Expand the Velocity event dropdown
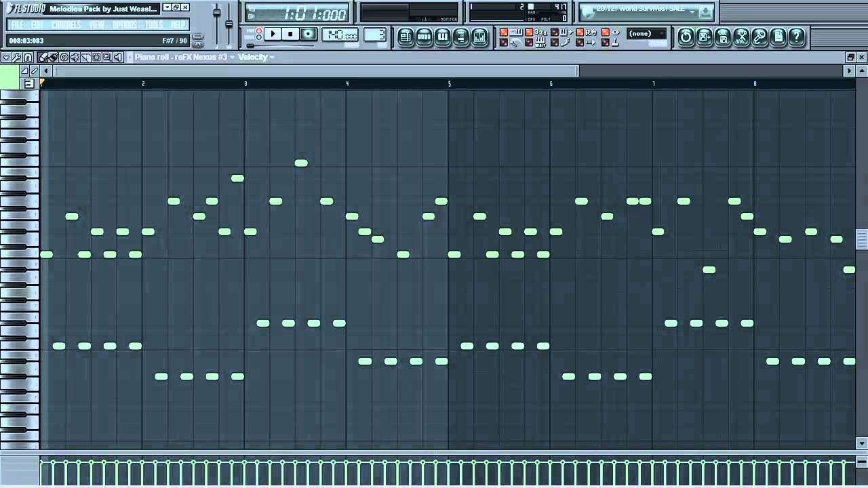This screenshot has width=868, height=488. point(272,57)
